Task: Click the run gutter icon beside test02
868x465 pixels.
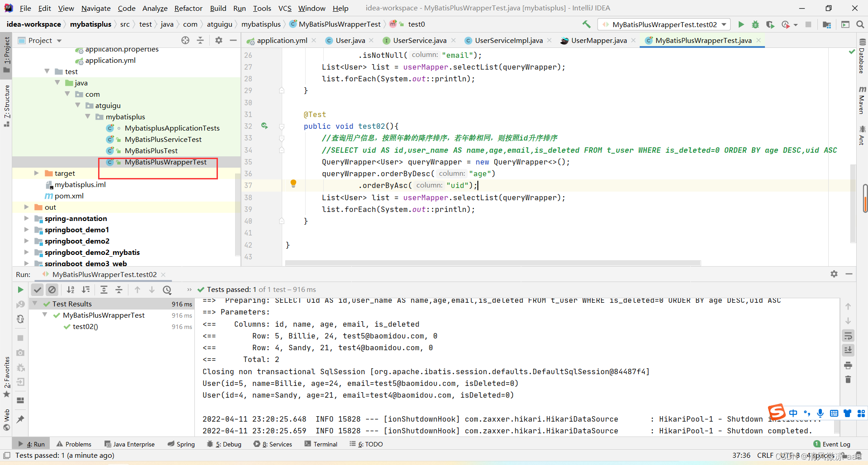Action: (264, 126)
